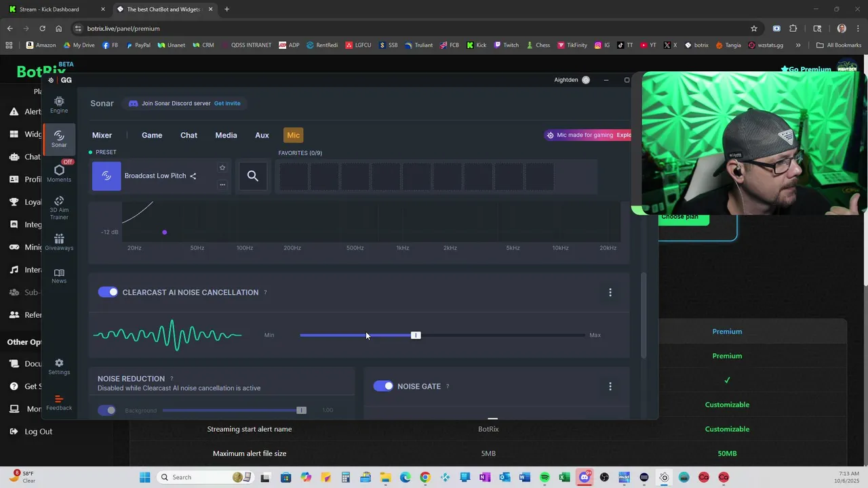Click the purple EQ point at -12 dB

coord(164,232)
